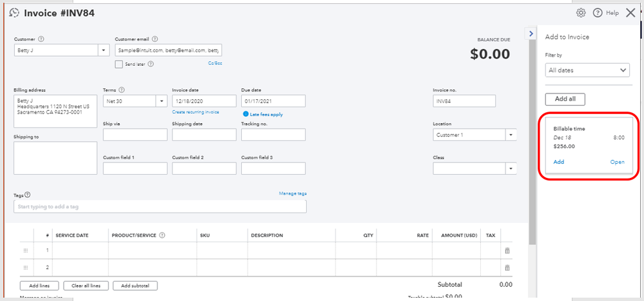The height and width of the screenshot is (301, 644).
Task: Click the invoice history clock icon
Action: point(14,13)
